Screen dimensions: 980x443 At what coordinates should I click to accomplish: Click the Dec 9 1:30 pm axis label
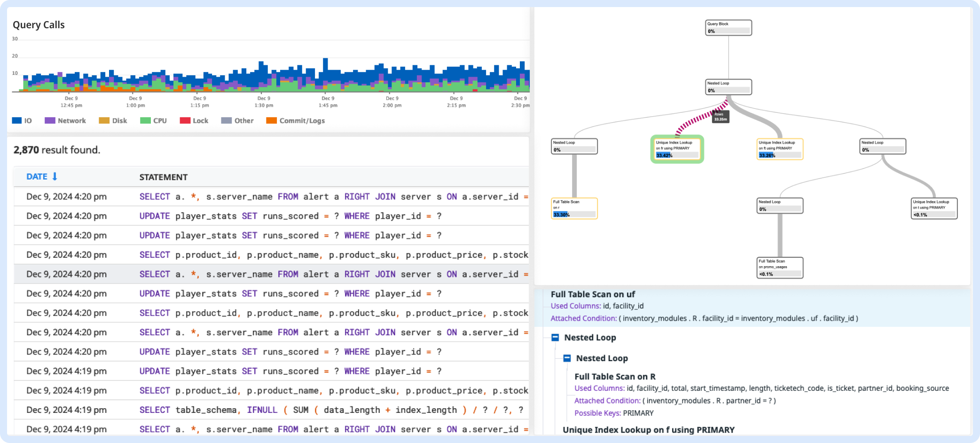click(264, 102)
